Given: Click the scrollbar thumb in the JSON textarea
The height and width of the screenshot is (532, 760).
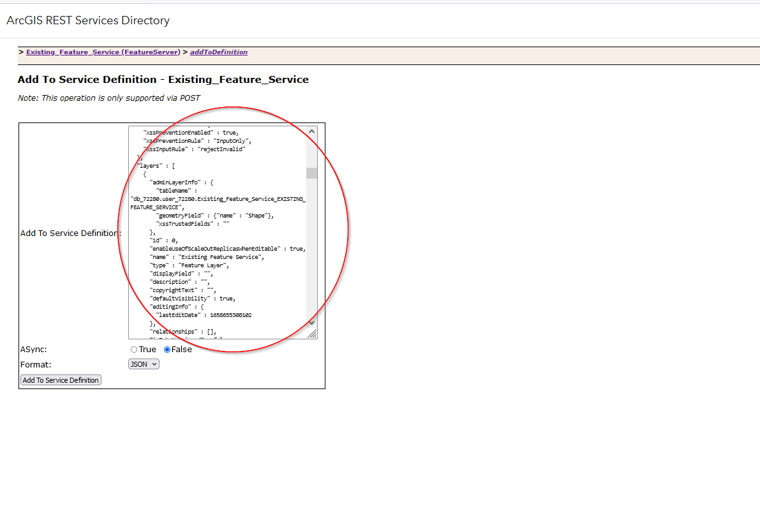Looking at the screenshot, I should coord(311,172).
